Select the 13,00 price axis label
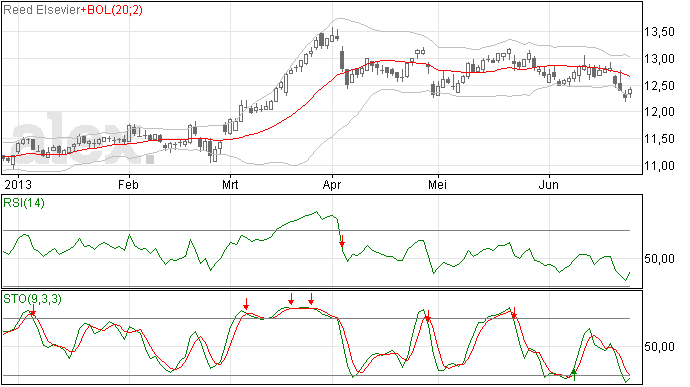The width and height of the screenshot is (690, 387). (659, 59)
